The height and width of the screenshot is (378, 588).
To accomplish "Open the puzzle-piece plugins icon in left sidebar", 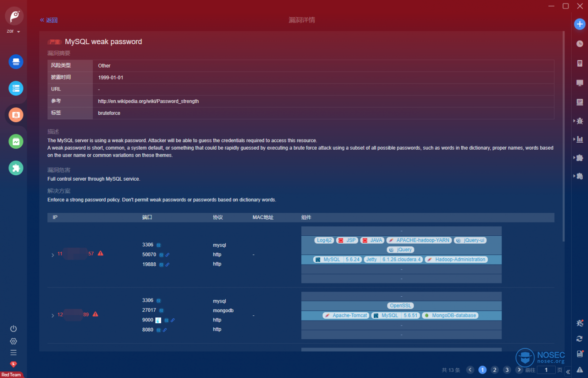I will pyautogui.click(x=16, y=168).
